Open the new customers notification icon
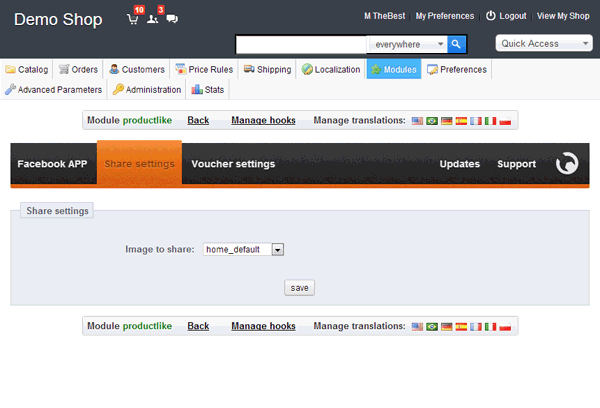 click(x=153, y=18)
